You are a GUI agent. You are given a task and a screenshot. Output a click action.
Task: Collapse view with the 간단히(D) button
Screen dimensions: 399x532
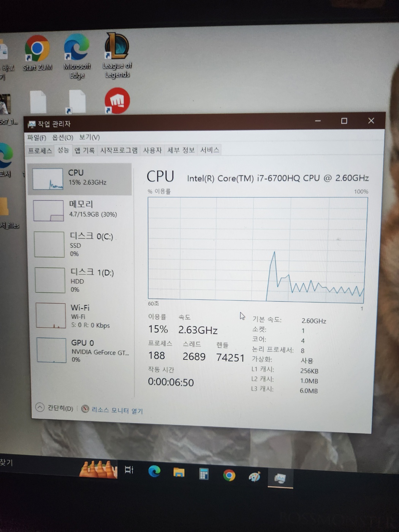[x=54, y=408]
